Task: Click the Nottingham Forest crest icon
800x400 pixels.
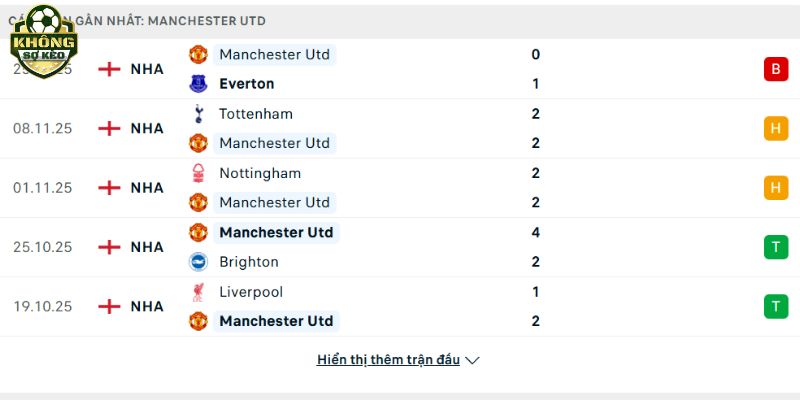Action: coord(198,173)
